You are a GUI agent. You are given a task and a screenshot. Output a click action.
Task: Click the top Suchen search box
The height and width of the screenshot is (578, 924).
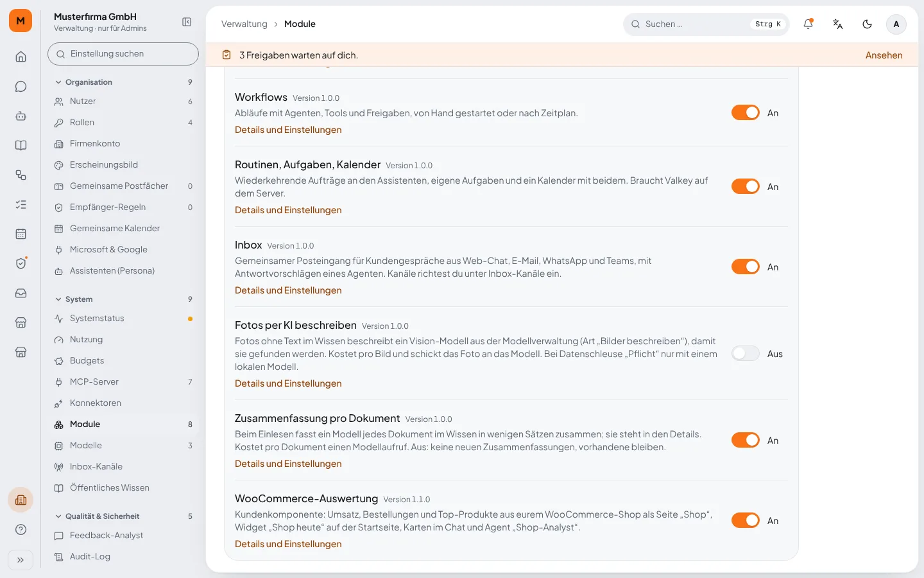tap(706, 24)
